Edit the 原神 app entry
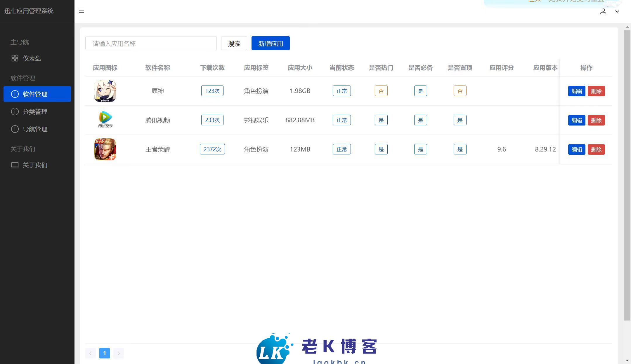631x364 pixels. pos(576,91)
